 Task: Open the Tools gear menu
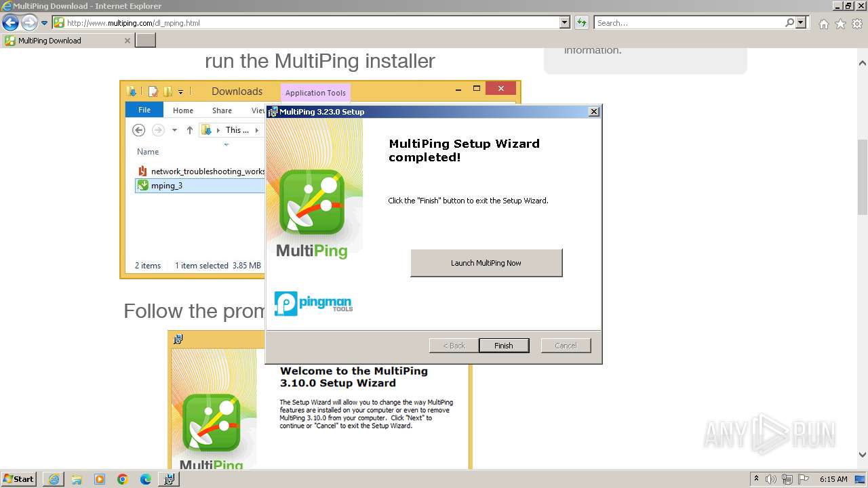(x=857, y=24)
